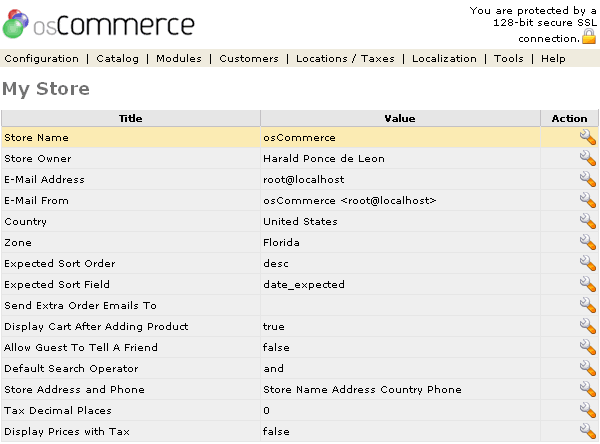Click wrench icon for Default Search Operator

588,368
